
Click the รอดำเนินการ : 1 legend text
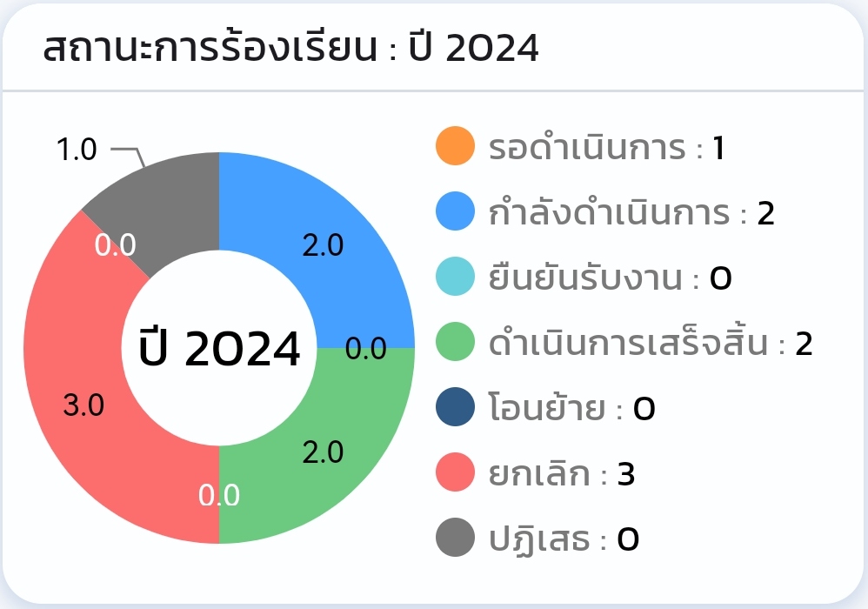pyautogui.click(x=607, y=148)
